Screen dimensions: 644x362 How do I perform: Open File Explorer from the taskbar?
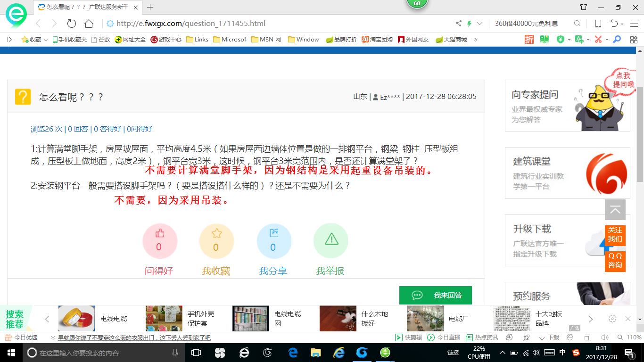tap(315, 353)
